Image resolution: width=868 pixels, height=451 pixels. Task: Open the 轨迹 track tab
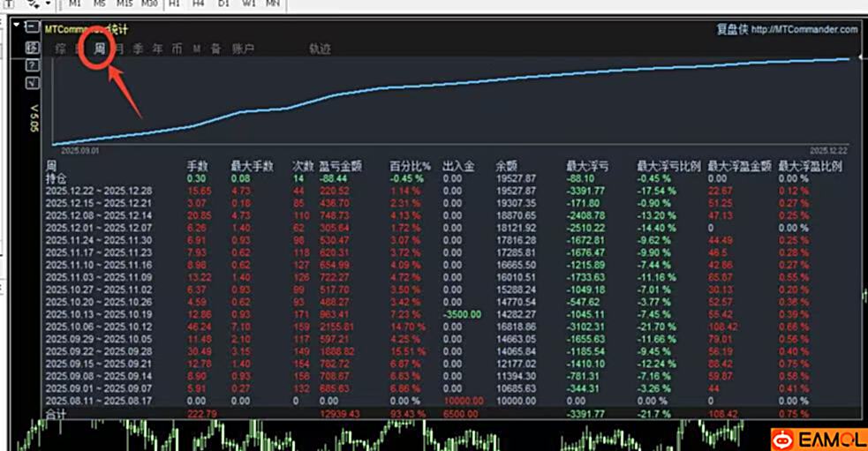click(x=320, y=49)
